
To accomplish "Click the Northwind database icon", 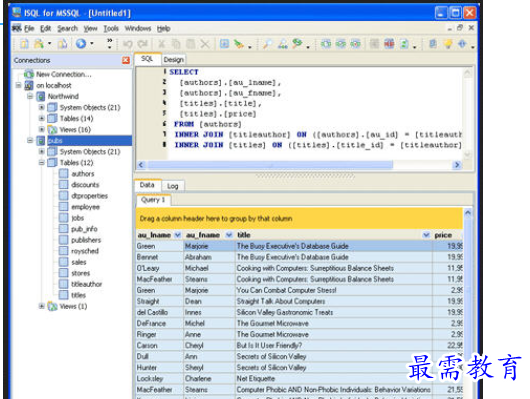I will [x=41, y=96].
